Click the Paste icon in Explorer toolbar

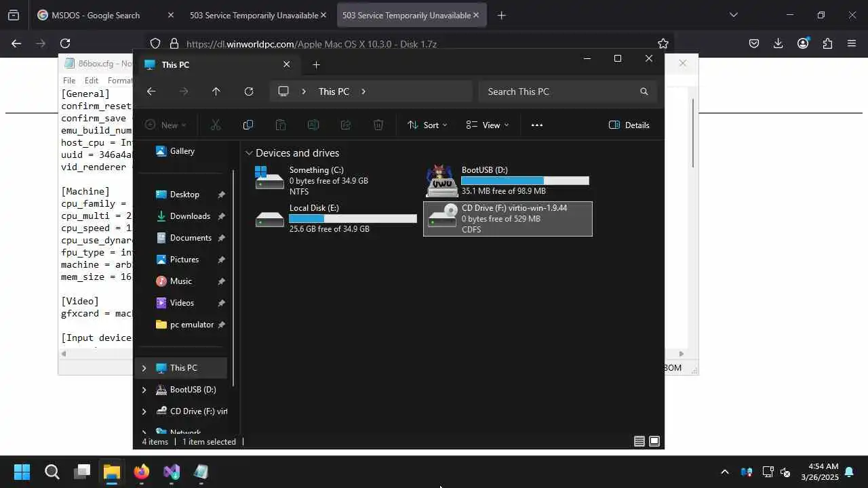click(281, 125)
